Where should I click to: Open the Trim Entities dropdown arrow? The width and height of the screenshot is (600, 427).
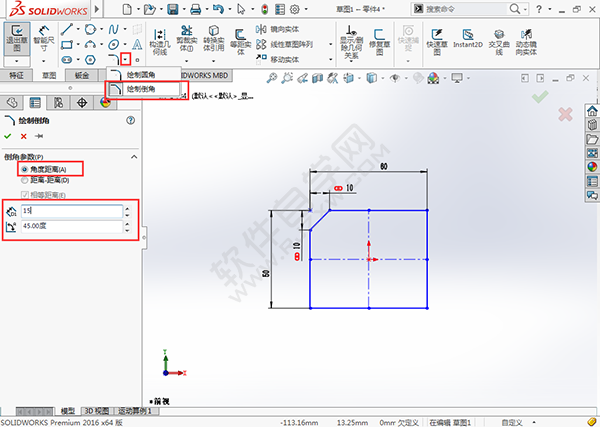point(186,61)
